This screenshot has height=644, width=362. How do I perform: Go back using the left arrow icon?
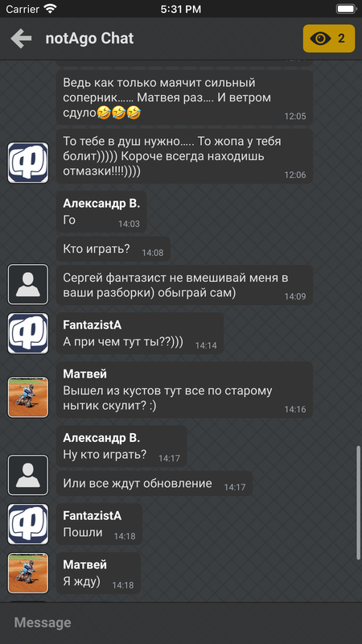(x=21, y=39)
